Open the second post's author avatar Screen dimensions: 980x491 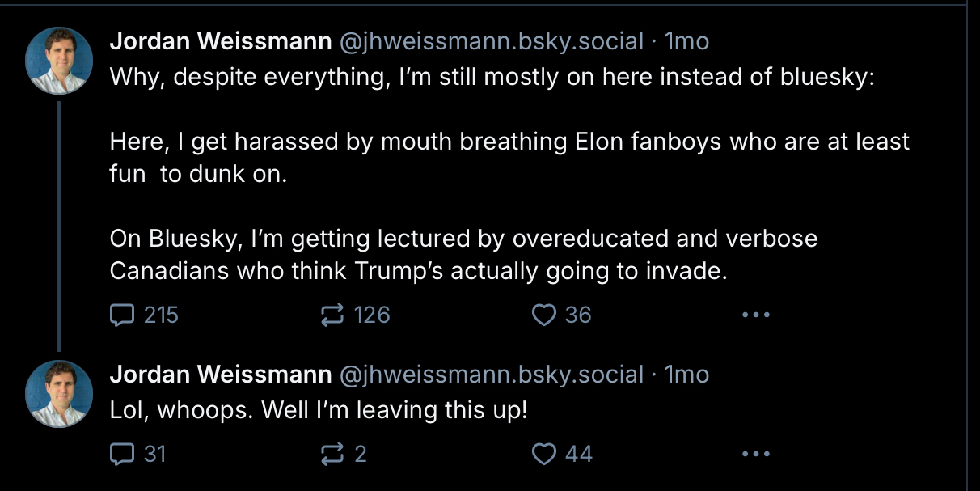59,394
